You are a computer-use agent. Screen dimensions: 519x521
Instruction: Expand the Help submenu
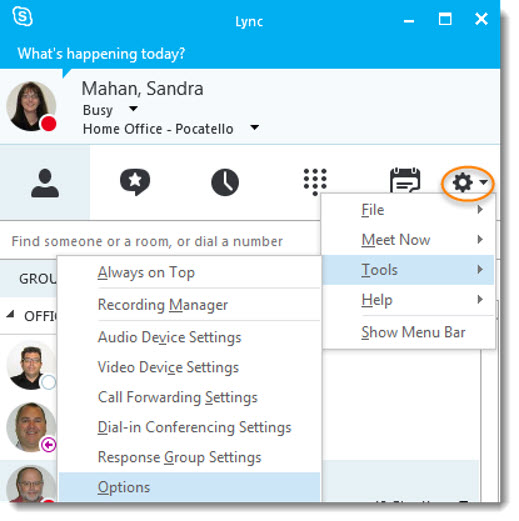click(409, 300)
